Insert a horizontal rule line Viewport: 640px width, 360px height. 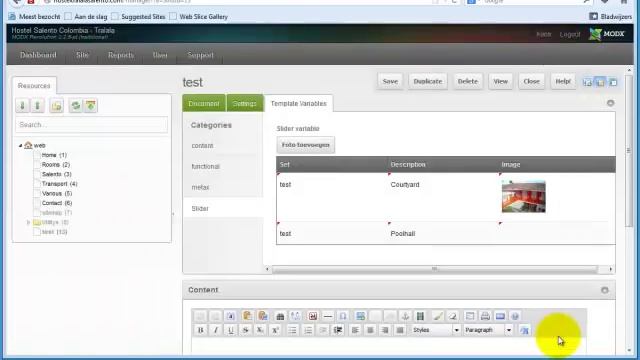[x=327, y=316]
